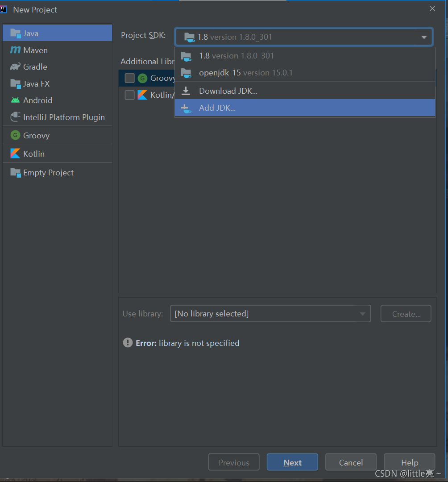Select Gradle project type

(x=57, y=66)
